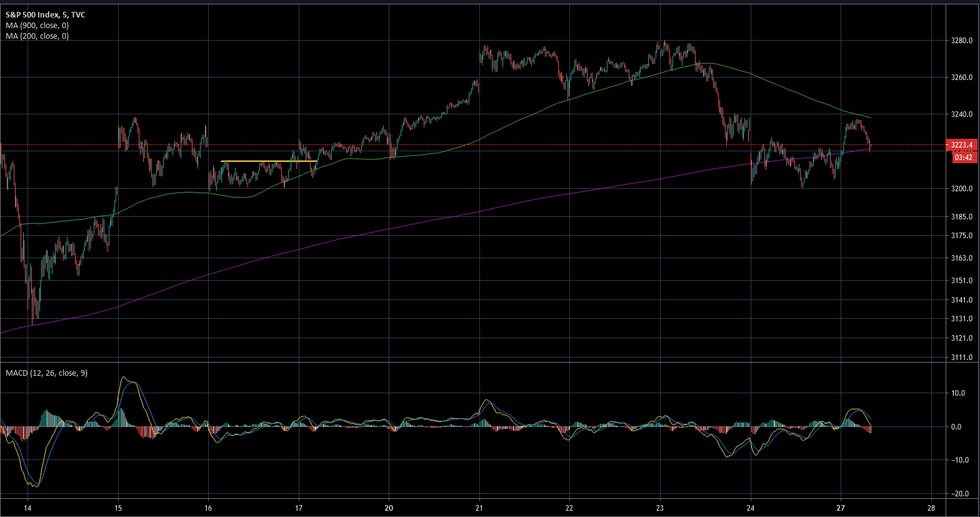Click date label 22 on time axis
The width and height of the screenshot is (980, 517).
(x=569, y=507)
